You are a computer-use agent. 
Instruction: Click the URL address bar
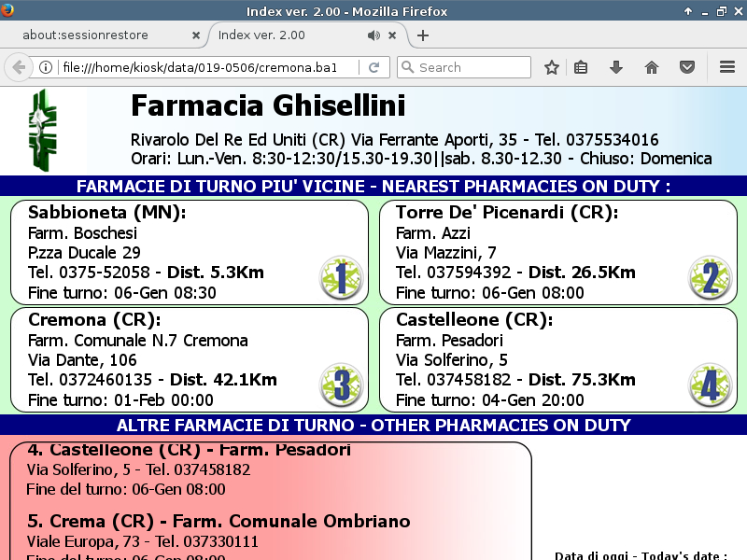click(205, 67)
